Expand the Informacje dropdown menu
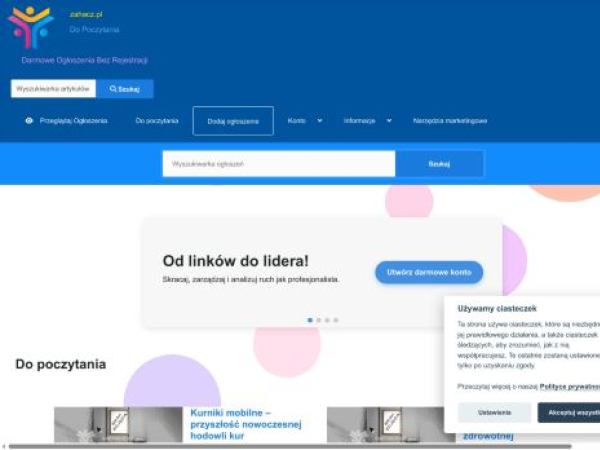The width and height of the screenshot is (600, 450). (367, 121)
